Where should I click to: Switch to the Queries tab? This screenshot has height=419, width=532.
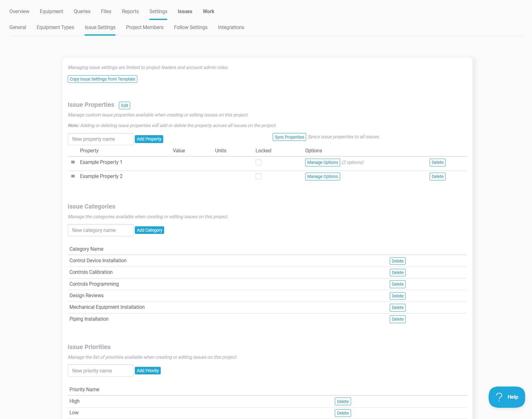[x=82, y=12]
